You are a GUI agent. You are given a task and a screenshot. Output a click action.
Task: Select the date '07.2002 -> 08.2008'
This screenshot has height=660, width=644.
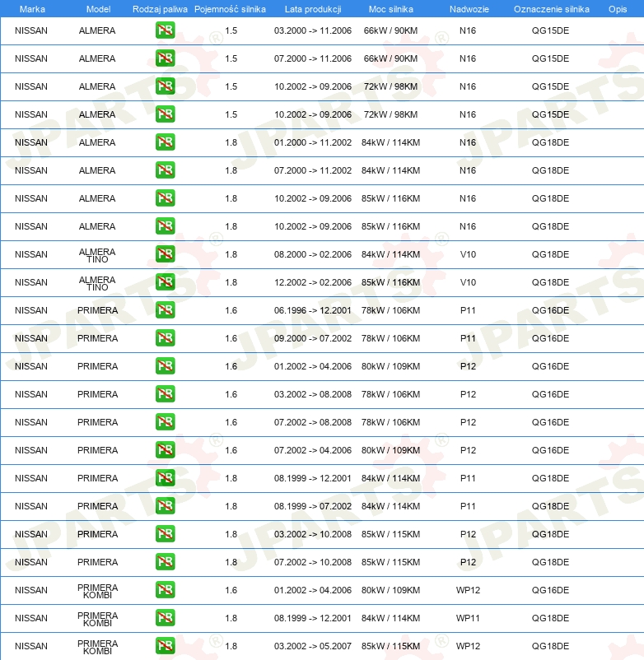click(x=313, y=422)
